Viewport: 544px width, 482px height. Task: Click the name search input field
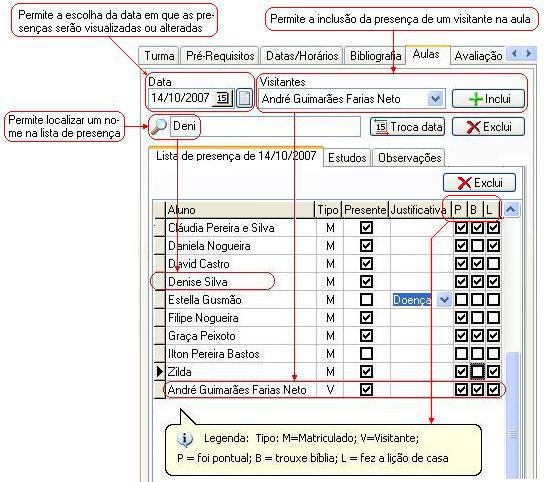click(265, 127)
